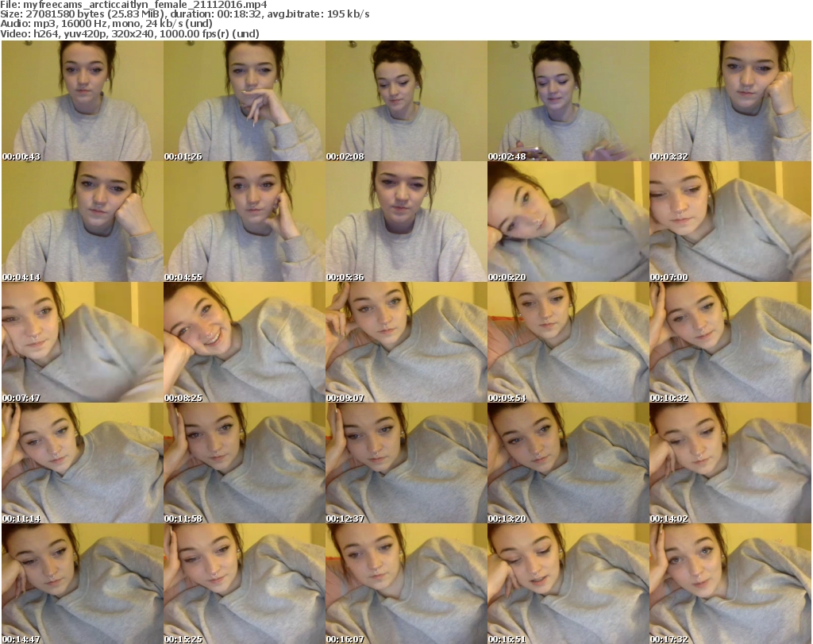
Task: Select the final frame at 00:17:32
Action: 730,584
